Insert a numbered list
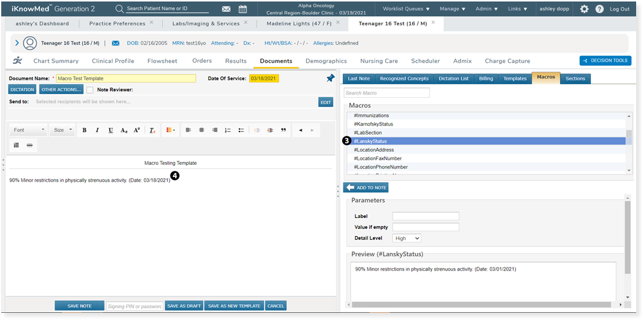644x320 pixels. coord(228,130)
